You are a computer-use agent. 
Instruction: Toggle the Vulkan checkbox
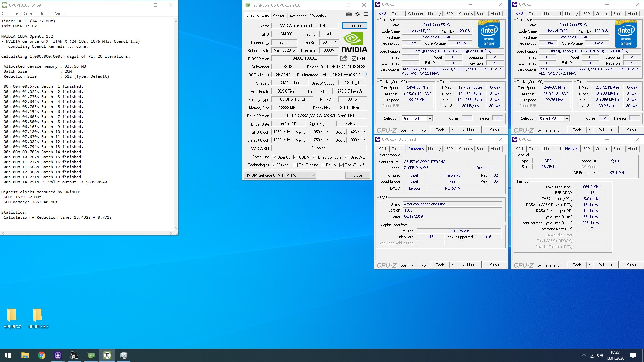274,165
